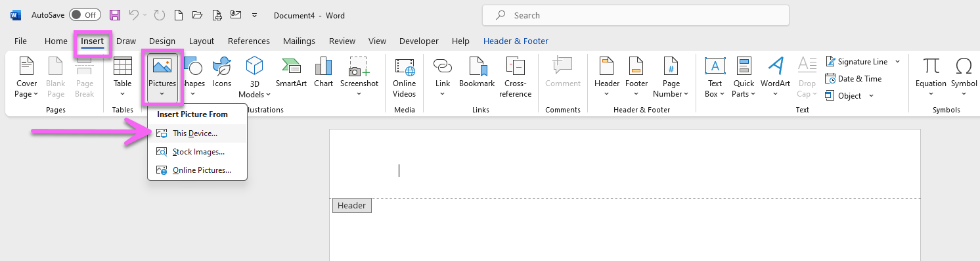Screen dimensions: 980x261
Task: Open the Table dropdown
Action: [x=123, y=77]
